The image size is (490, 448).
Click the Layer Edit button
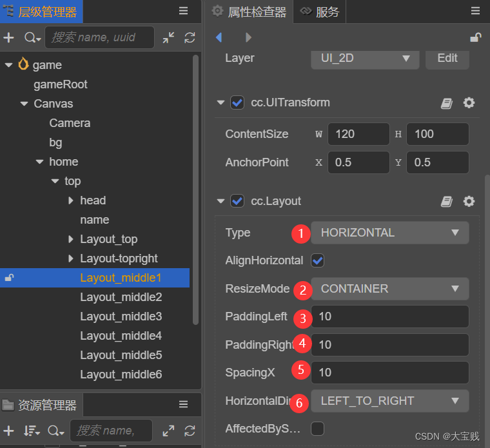tap(447, 58)
